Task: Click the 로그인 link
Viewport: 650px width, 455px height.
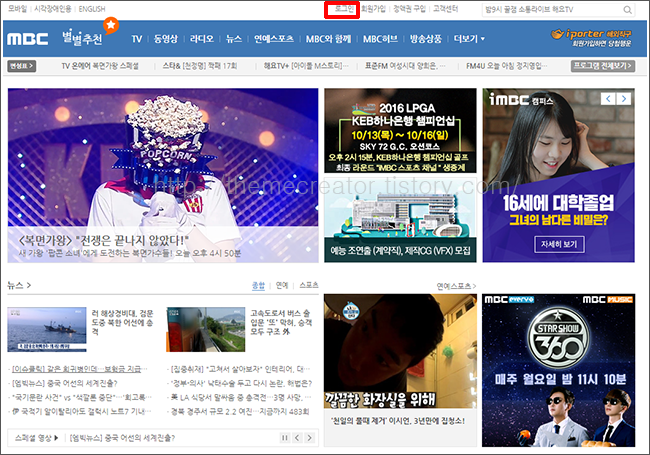Action: click(x=344, y=9)
